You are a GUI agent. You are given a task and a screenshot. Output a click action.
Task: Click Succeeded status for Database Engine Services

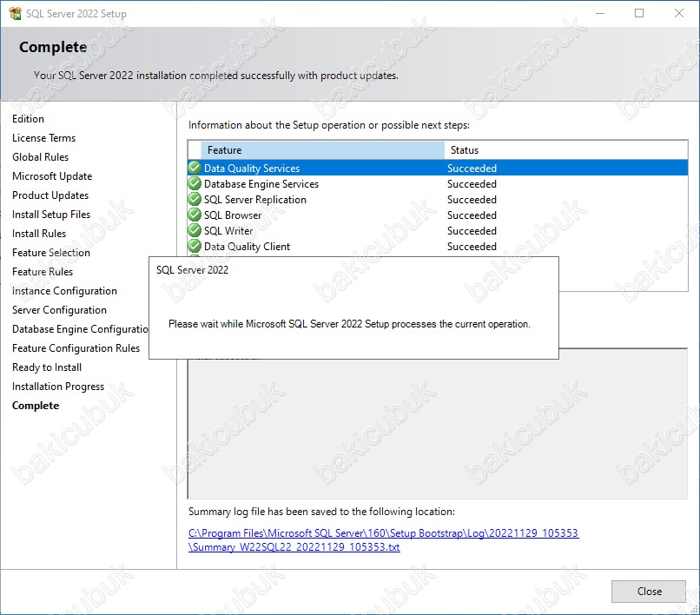point(472,184)
